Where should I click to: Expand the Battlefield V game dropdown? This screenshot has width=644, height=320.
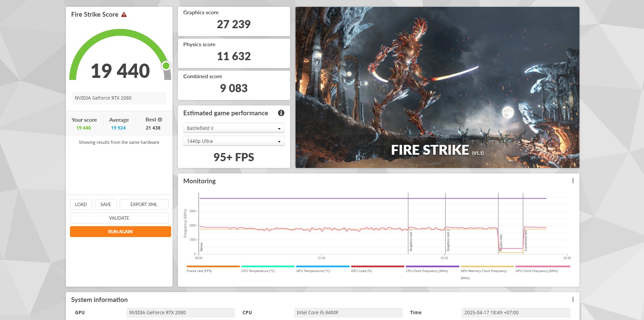point(234,128)
